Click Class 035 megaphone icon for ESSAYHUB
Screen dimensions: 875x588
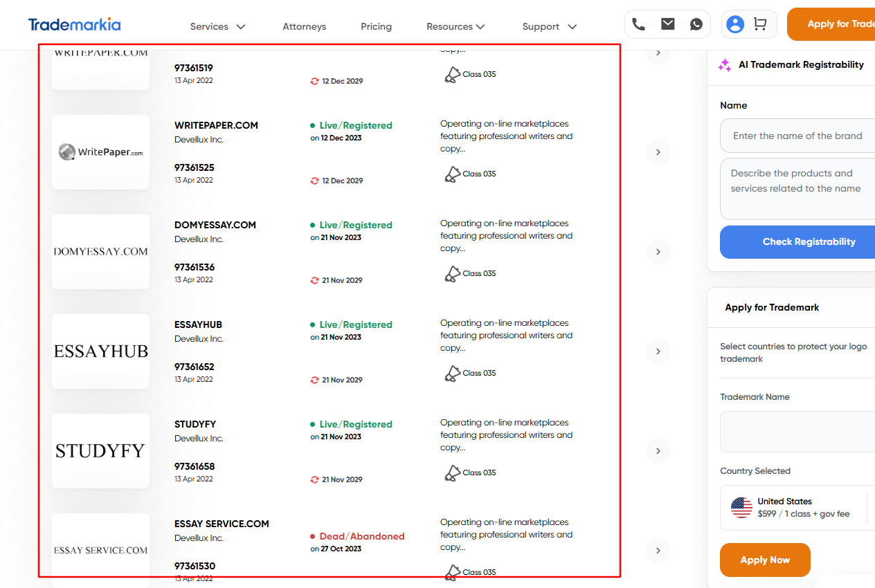pos(452,374)
